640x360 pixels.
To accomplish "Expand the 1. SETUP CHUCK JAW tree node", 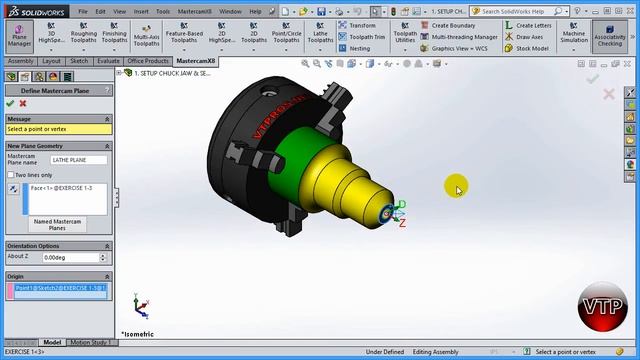I will click(x=119, y=73).
